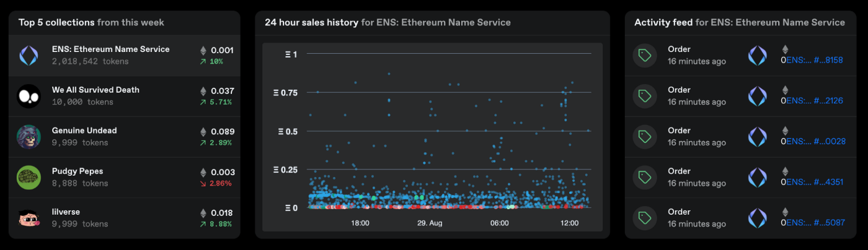Open ENS: Ethereum Name Service collection avatar
The width and height of the screenshot is (868, 250).
coord(29,56)
